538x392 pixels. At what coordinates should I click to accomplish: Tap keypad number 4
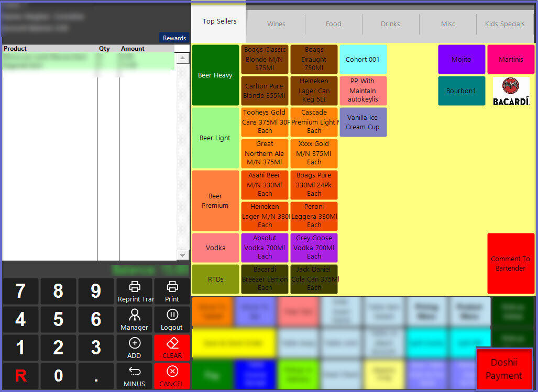[20, 319]
